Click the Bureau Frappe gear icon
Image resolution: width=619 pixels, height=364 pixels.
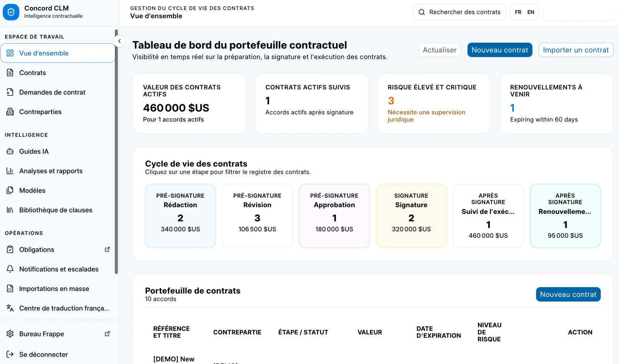pos(10,334)
